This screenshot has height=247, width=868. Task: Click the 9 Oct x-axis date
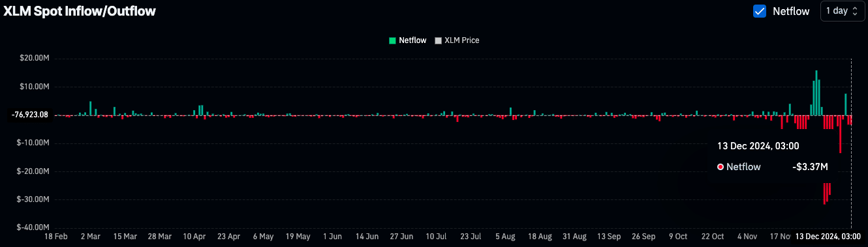click(x=678, y=236)
